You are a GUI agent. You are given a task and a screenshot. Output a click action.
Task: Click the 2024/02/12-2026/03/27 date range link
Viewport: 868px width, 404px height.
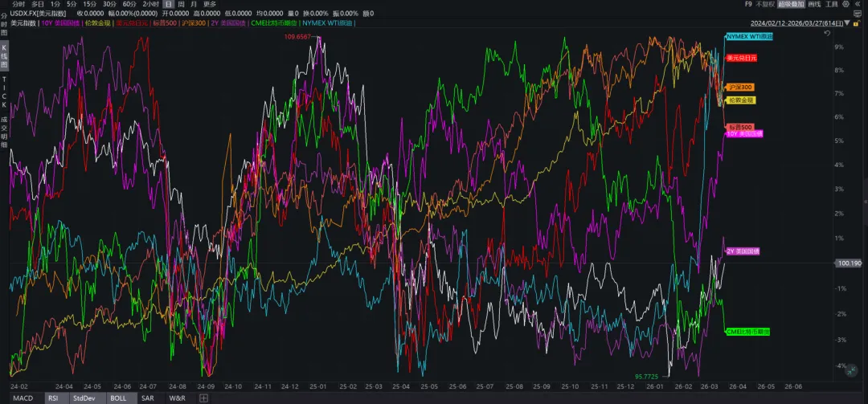coord(797,24)
